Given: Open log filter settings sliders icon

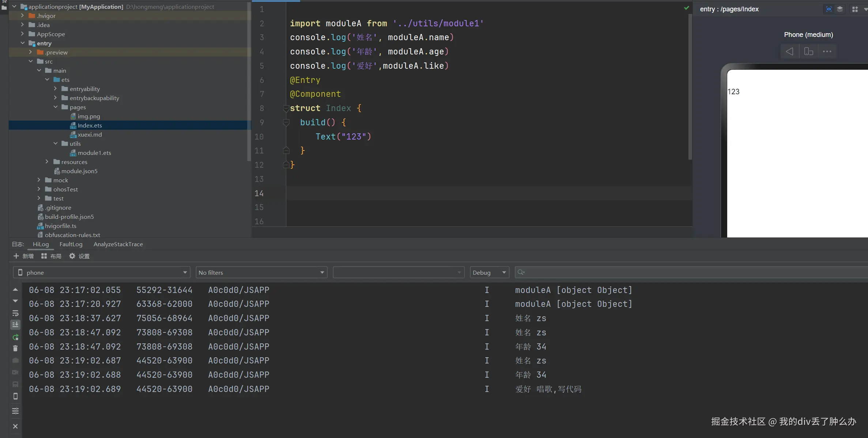Looking at the screenshot, I should click(15, 411).
